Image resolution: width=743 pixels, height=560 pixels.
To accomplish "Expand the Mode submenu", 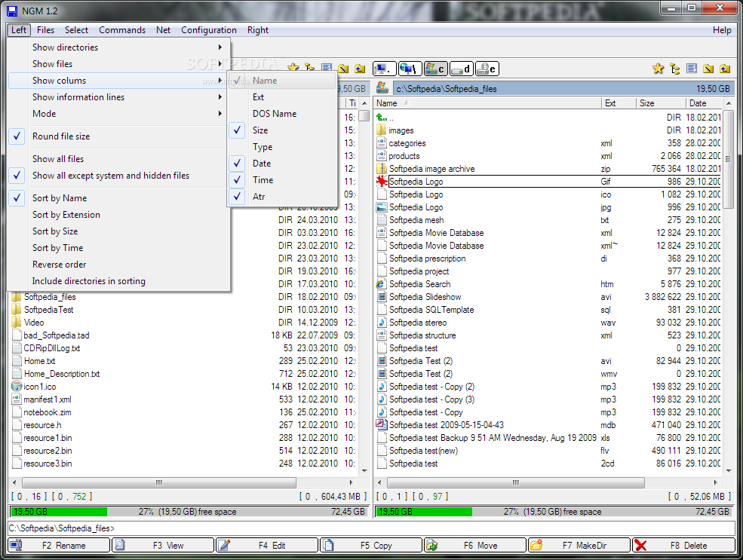I will pos(117,114).
